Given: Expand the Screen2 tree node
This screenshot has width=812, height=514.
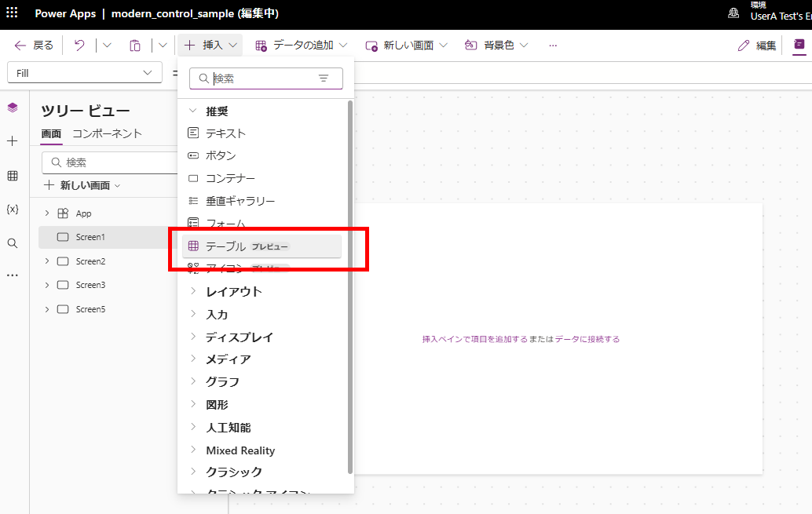Looking at the screenshot, I should (47, 261).
